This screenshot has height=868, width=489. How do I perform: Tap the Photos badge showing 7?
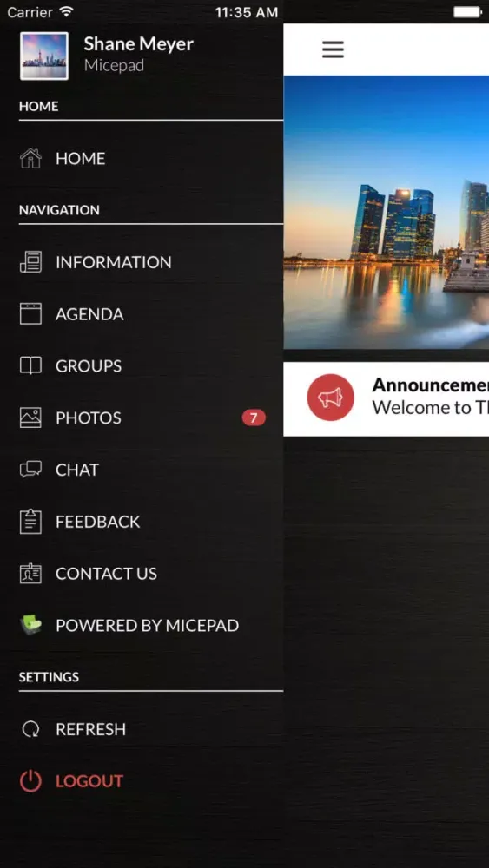point(254,418)
